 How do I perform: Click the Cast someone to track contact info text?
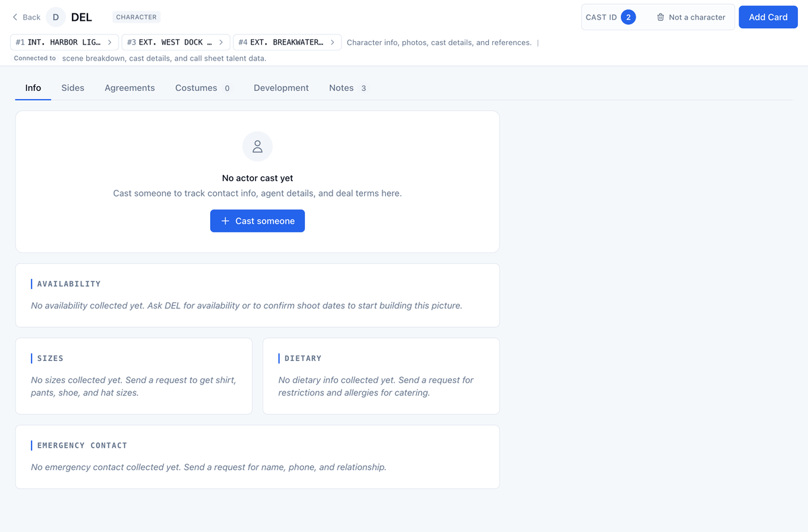click(x=257, y=193)
